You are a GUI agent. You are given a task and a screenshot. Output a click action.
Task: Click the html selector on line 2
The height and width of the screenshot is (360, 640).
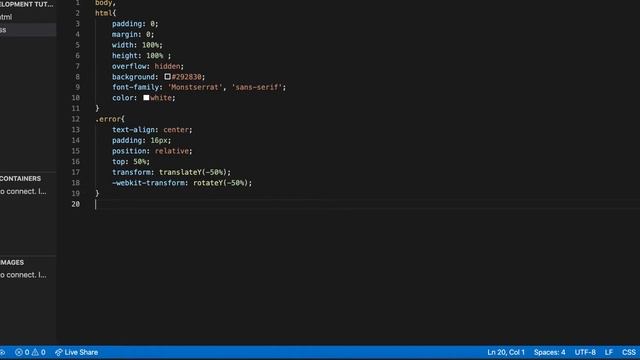[104, 13]
